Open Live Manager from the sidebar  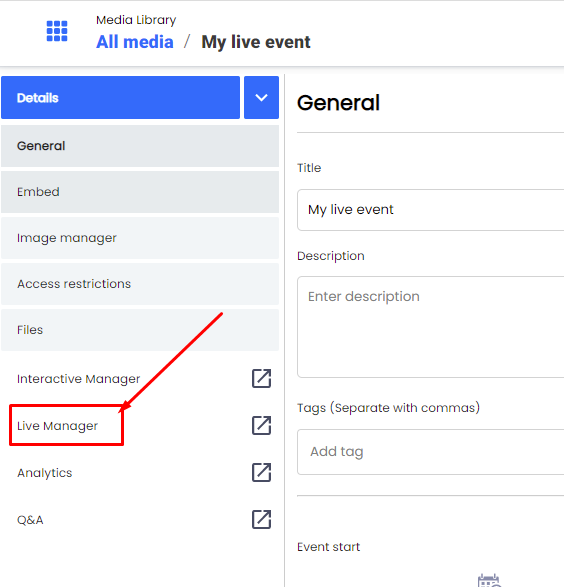point(57,426)
